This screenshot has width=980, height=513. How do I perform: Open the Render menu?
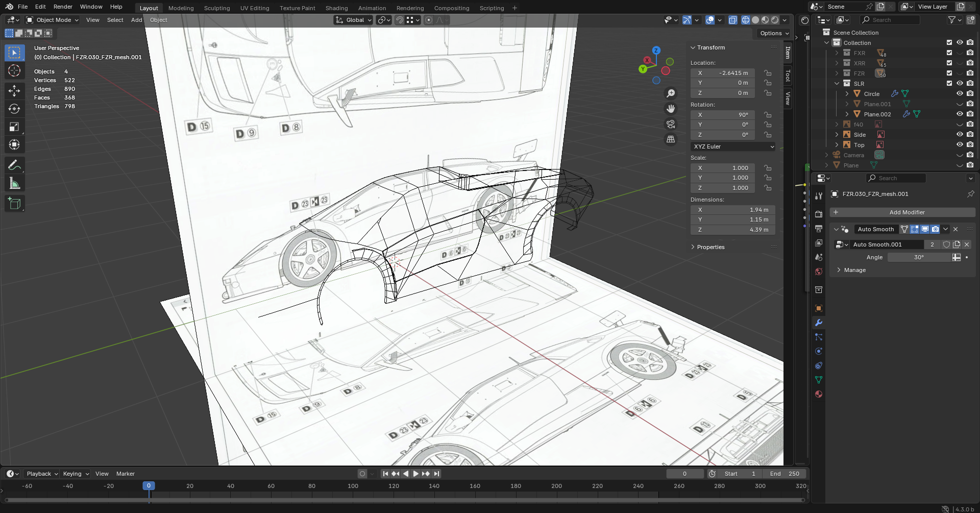[63, 7]
